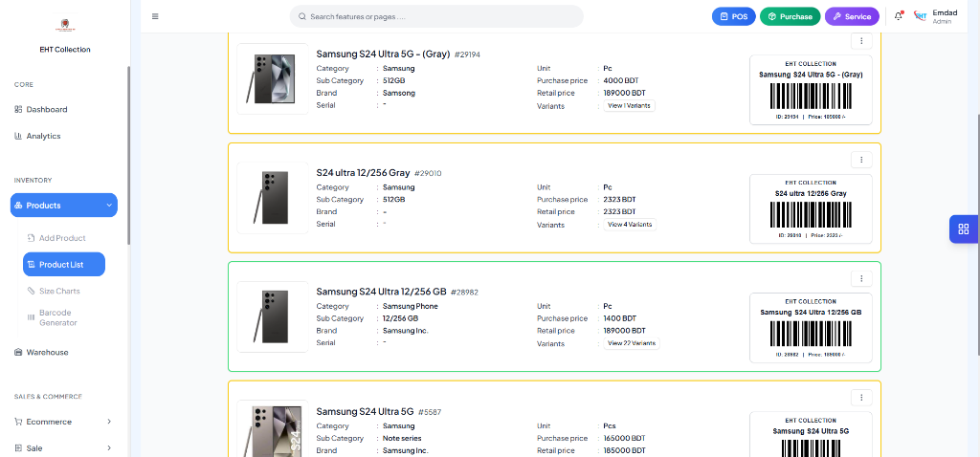Click the search magnifier icon
The width and height of the screenshot is (980, 457).
pyautogui.click(x=301, y=17)
